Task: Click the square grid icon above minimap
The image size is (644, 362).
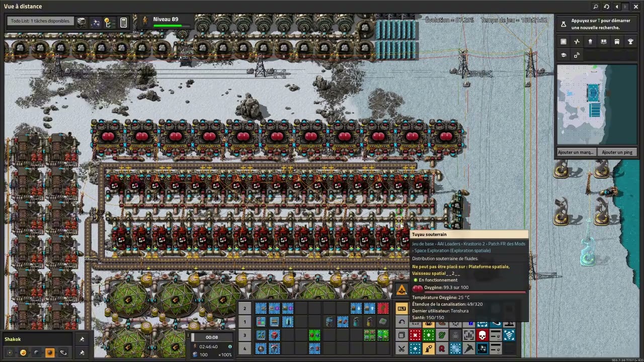Action: pyautogui.click(x=563, y=41)
